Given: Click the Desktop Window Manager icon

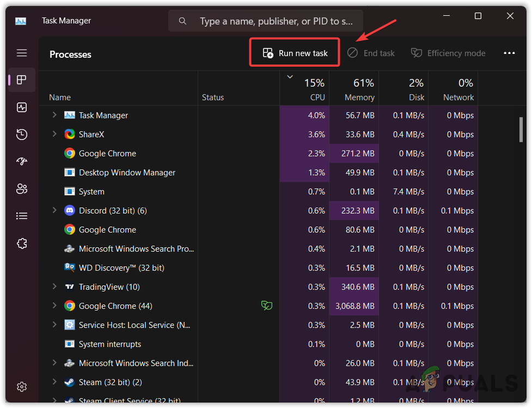Looking at the screenshot, I should 70,173.
